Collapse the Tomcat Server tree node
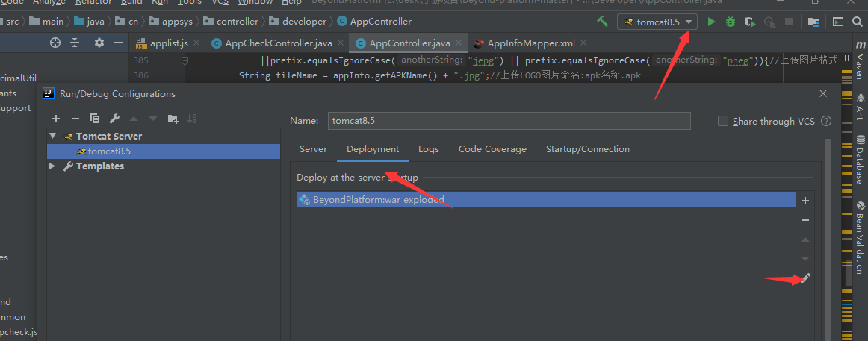The height and width of the screenshot is (341, 868). coord(52,136)
